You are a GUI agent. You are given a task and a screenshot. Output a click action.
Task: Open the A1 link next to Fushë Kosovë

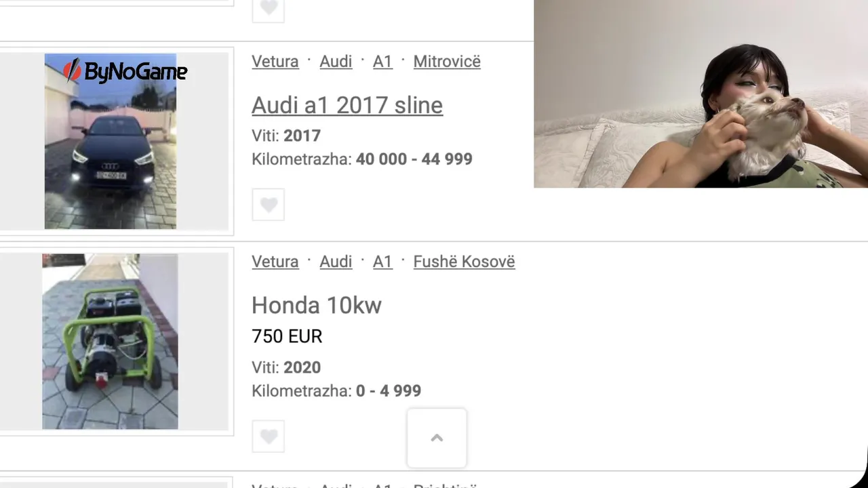[382, 261]
